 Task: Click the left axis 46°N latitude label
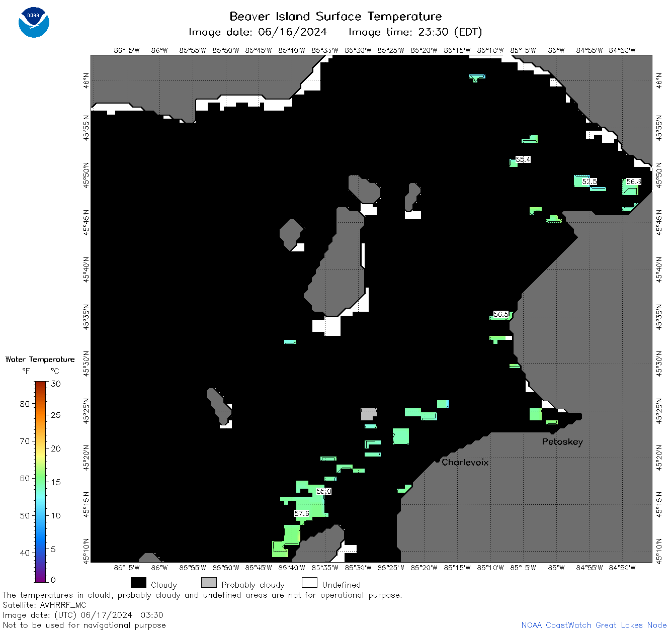(x=87, y=80)
